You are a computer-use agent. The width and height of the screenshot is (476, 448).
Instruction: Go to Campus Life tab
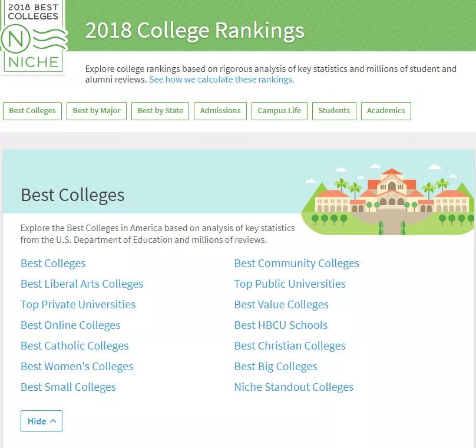[279, 111]
